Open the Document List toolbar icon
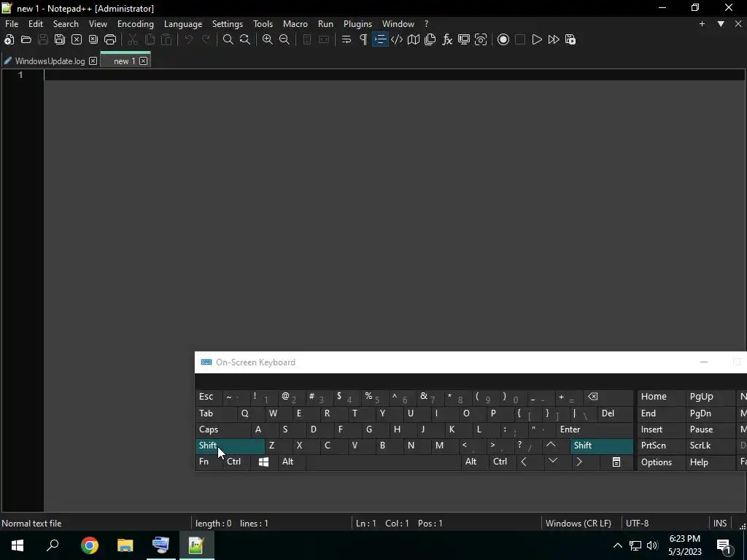This screenshot has height=560, width=747. click(430, 39)
